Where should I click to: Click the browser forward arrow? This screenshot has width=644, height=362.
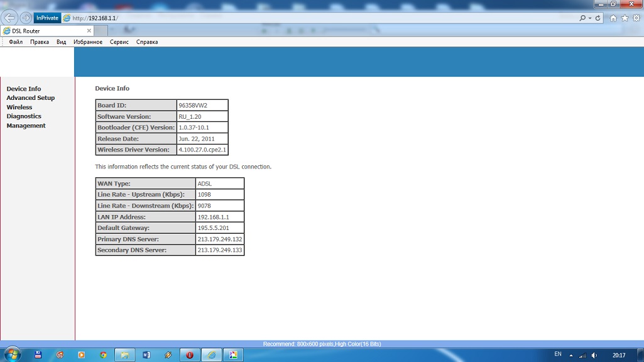pos(26,18)
